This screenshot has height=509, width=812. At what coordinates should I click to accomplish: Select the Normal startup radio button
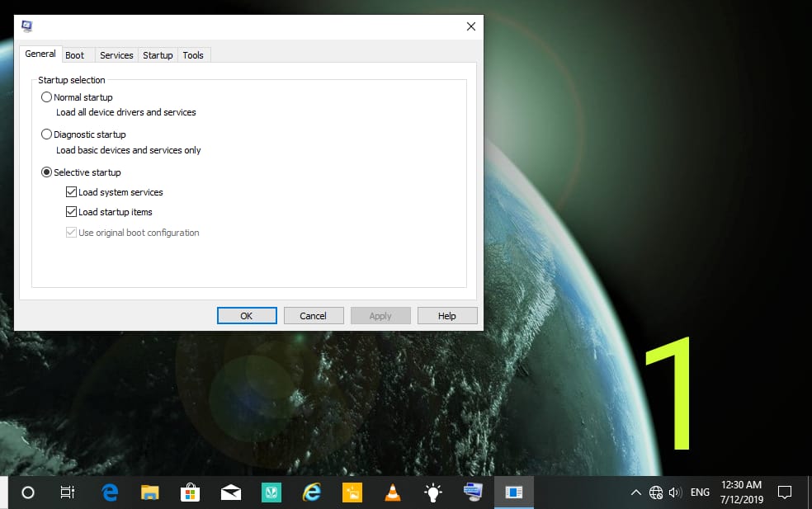click(x=46, y=97)
